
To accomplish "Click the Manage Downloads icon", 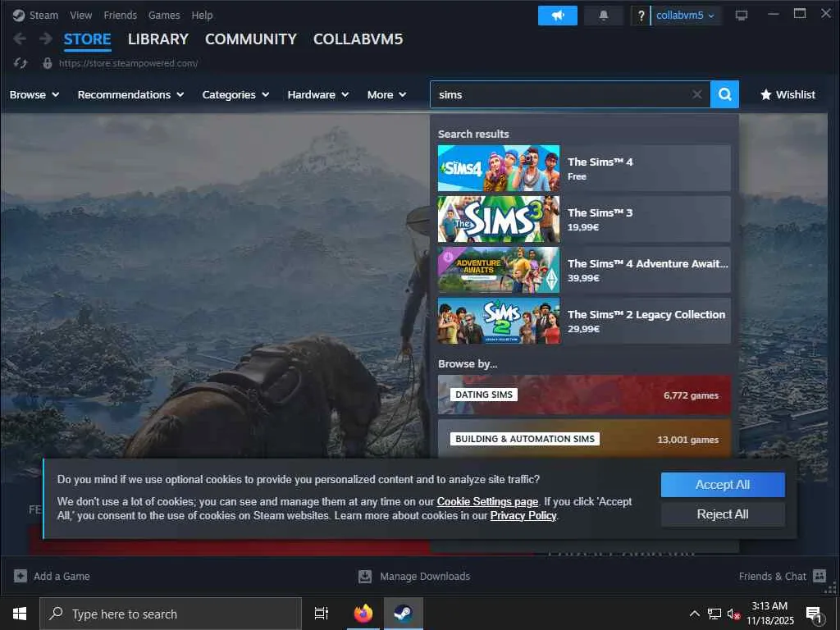I will tap(365, 576).
